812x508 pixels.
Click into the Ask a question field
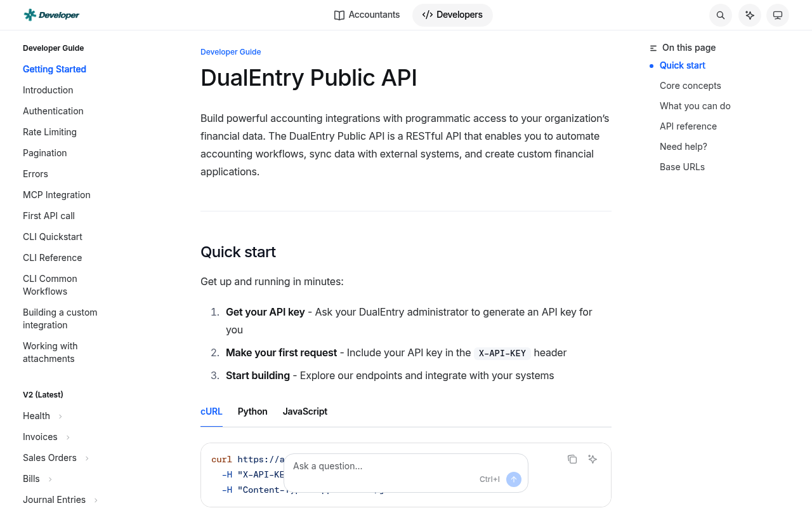406,473
